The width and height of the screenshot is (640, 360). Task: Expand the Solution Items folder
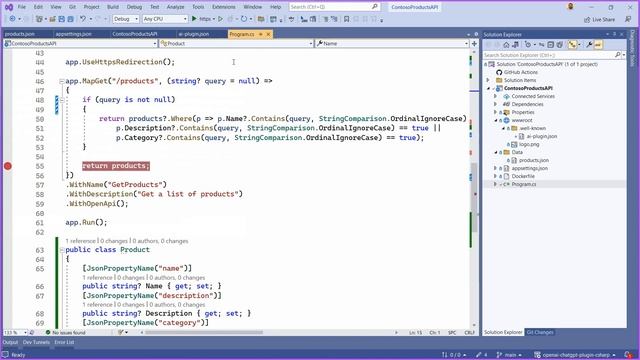click(x=488, y=80)
